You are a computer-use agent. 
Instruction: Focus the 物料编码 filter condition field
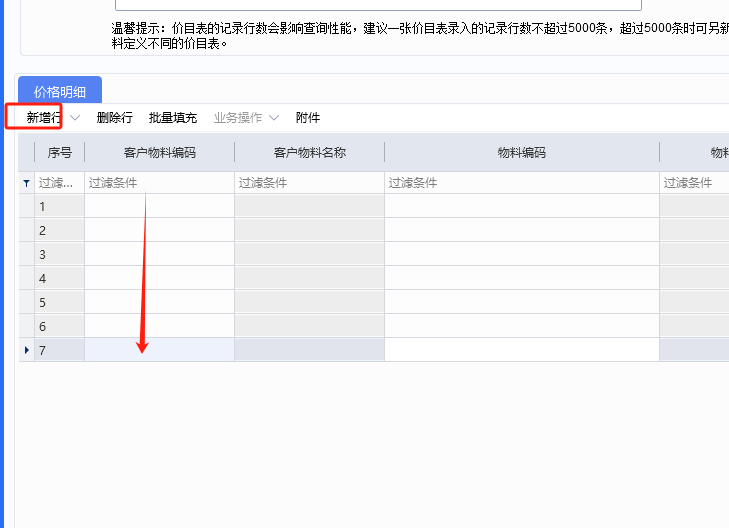(522, 183)
